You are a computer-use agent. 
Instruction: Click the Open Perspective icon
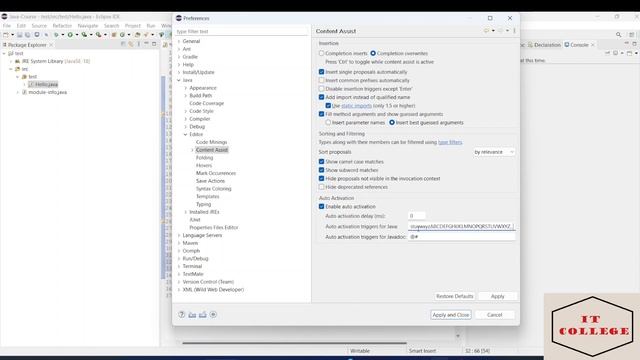631,35
